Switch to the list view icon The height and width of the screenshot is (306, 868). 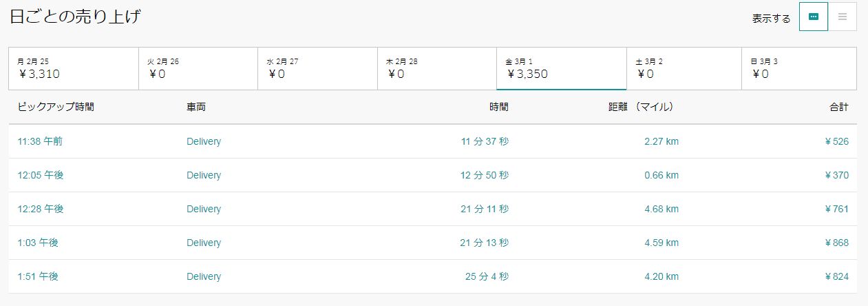[843, 17]
